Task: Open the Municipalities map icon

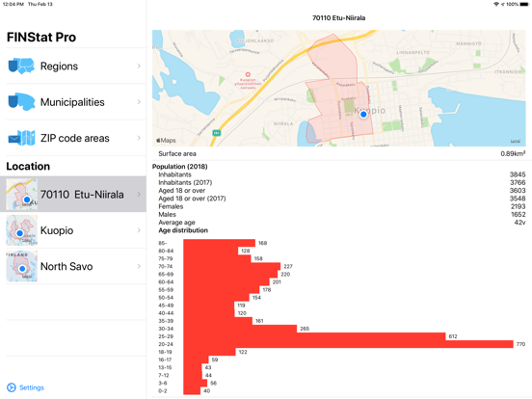Action: pos(21,102)
